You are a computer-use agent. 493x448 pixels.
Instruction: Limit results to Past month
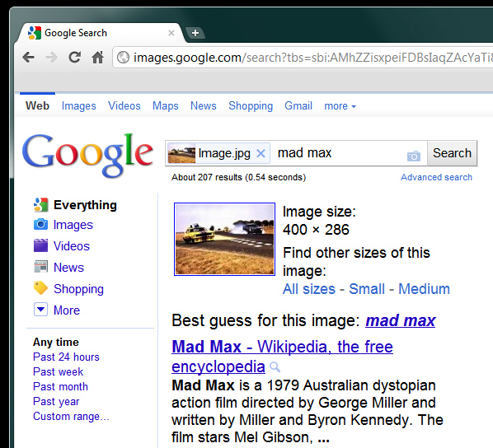pos(60,386)
